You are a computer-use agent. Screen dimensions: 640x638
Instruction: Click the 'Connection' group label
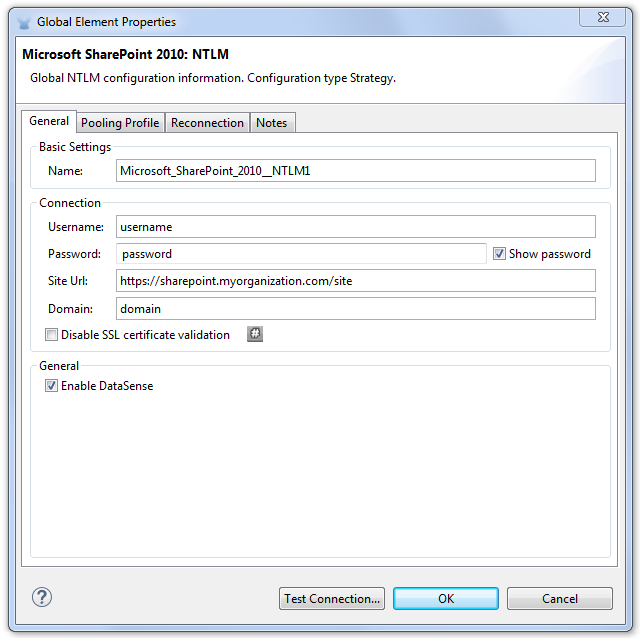click(x=70, y=203)
